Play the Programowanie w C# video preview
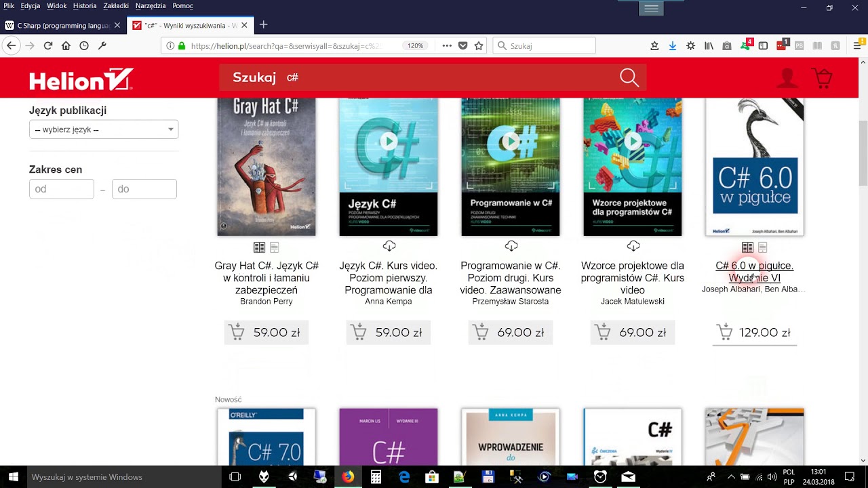The height and width of the screenshot is (488, 868). tap(511, 141)
